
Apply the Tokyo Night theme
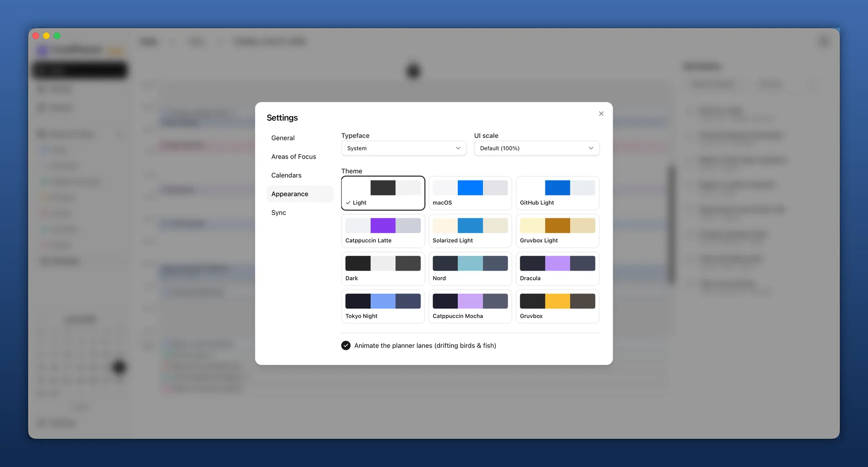point(383,307)
